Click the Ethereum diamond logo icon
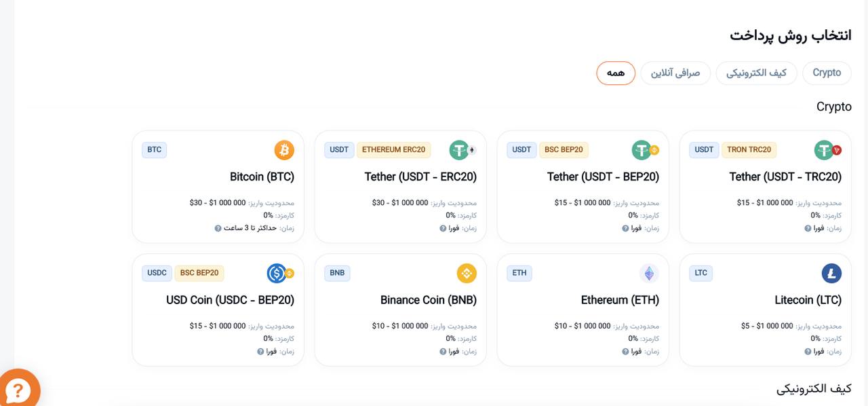Image resolution: width=868 pixels, height=406 pixels. click(649, 274)
